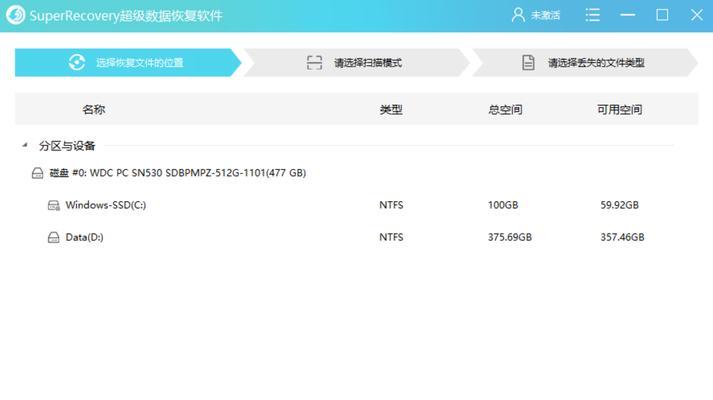The width and height of the screenshot is (713, 400).
Task: Click the 357.46GB free space value
Action: [622, 237]
